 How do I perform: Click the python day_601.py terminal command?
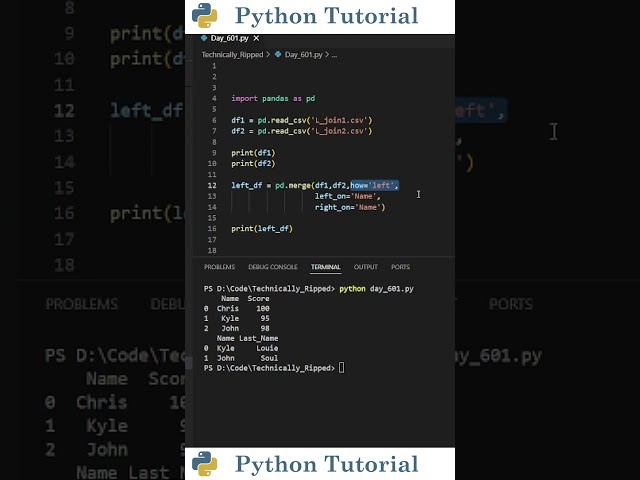pos(376,289)
